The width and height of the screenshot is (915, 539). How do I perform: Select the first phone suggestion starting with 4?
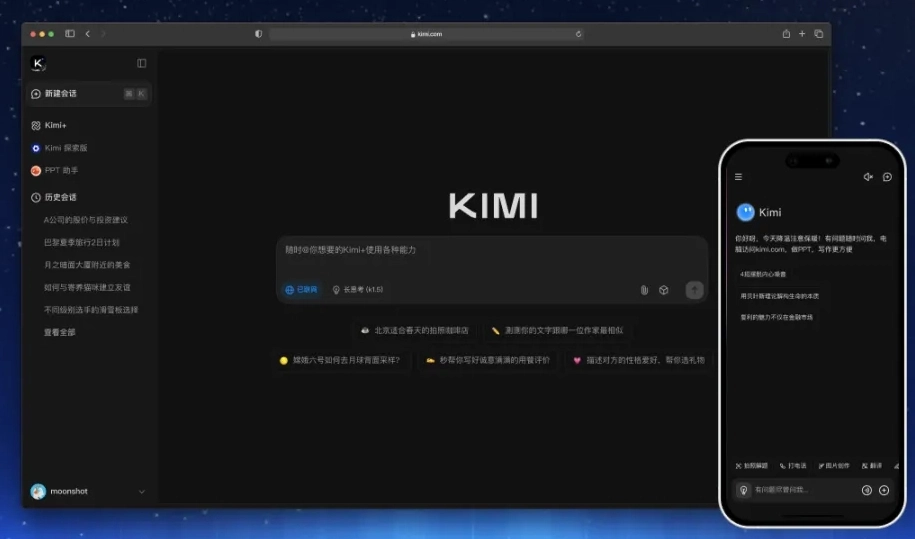tap(763, 274)
